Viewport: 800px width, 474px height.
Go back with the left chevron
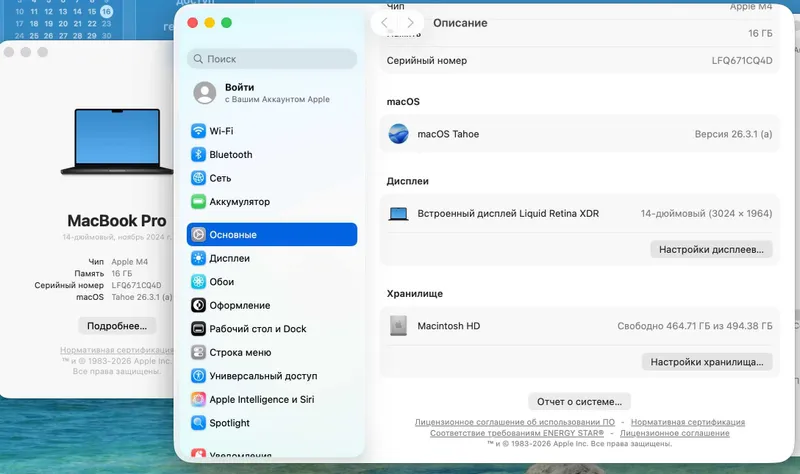point(384,23)
